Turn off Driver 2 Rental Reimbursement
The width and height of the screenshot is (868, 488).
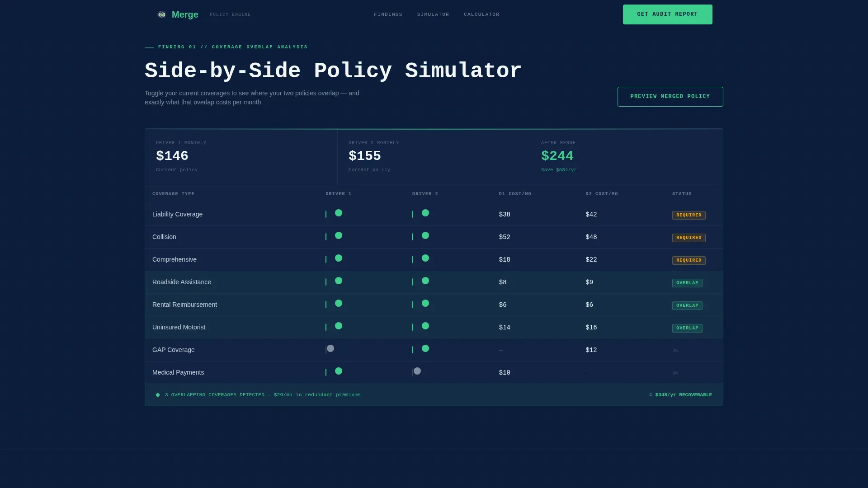[420, 304]
